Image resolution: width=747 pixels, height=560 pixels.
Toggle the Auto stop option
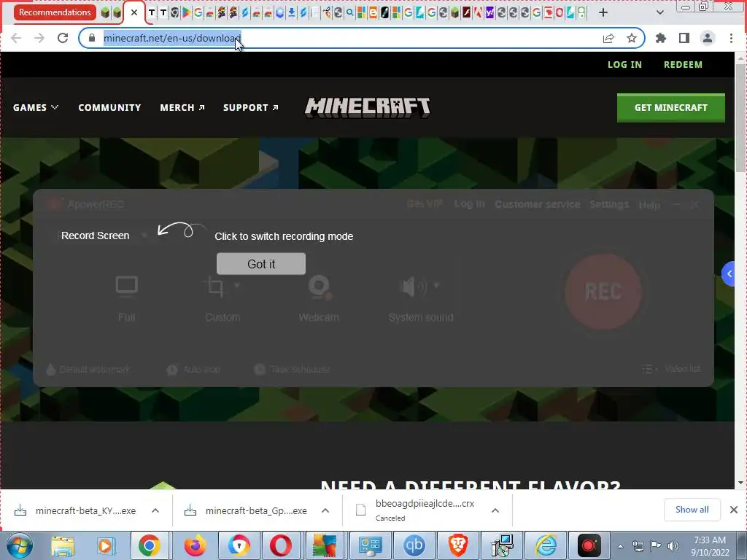tap(193, 369)
